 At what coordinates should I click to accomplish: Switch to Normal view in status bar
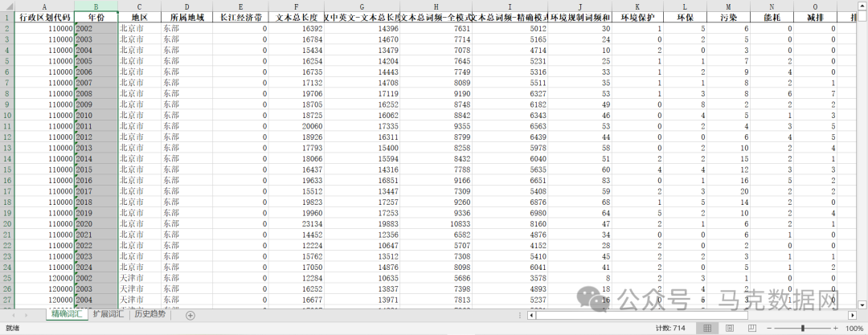click(x=707, y=329)
